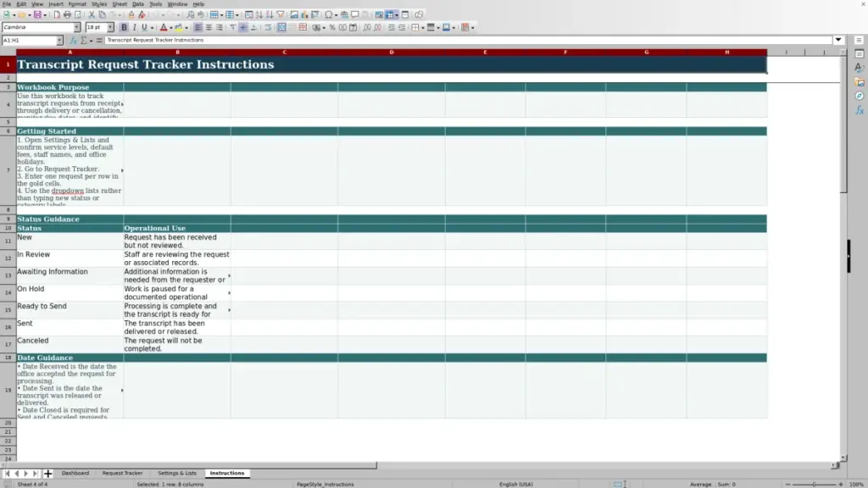Click the Sum sigma icon

click(84, 41)
